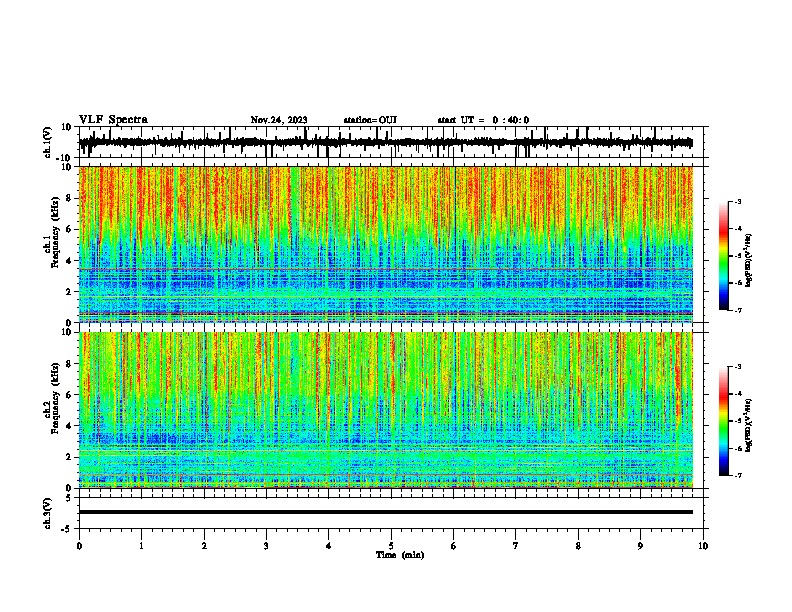Click the "-3" tick on ch.1 color bar
The height and width of the screenshot is (612, 792).
738,201
